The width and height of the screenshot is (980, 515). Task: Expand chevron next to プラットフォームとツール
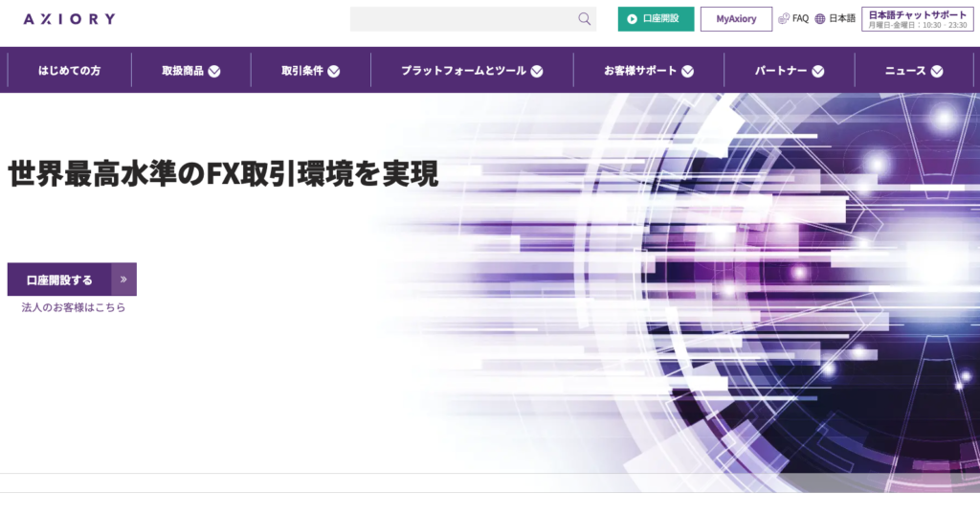coord(537,71)
